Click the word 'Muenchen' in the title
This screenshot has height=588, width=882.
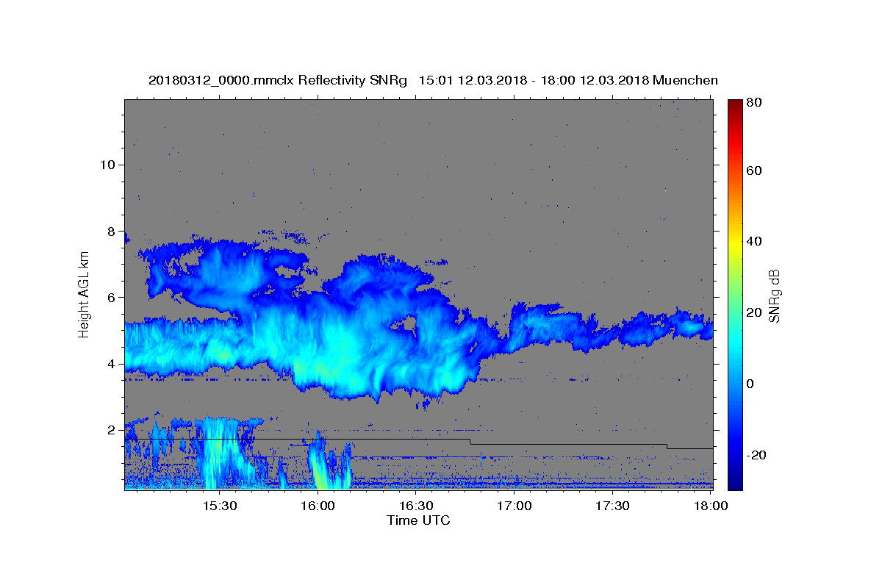(x=684, y=80)
